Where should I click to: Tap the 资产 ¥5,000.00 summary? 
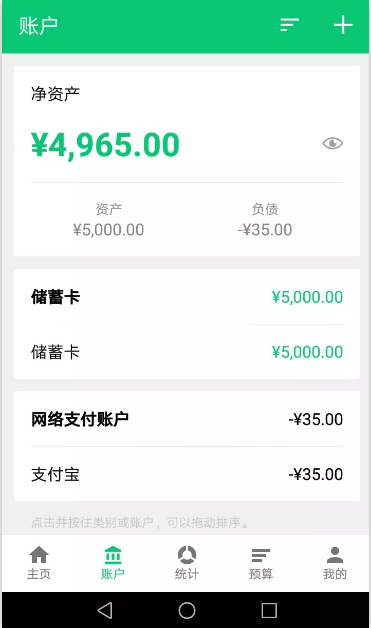[109, 220]
